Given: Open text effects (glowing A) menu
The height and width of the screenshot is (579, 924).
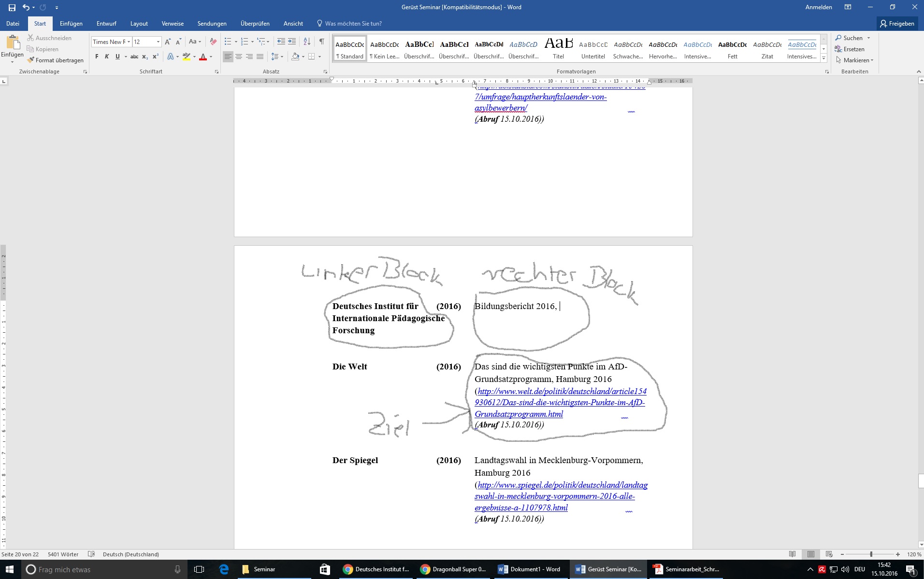Looking at the screenshot, I should pyautogui.click(x=171, y=56).
